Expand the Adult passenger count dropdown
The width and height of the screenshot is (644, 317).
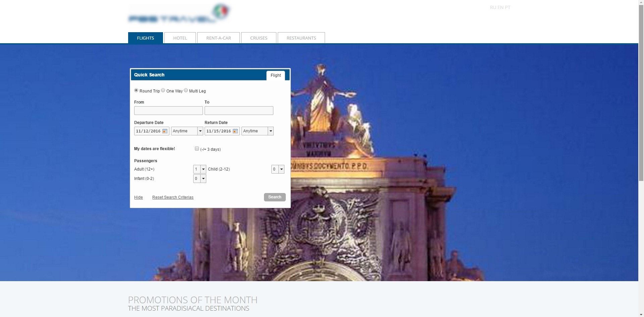tap(200, 169)
